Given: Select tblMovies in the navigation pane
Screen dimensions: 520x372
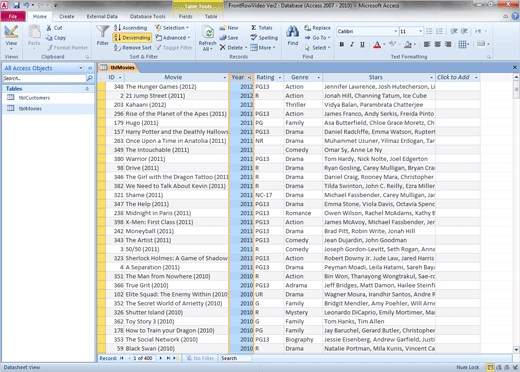Looking at the screenshot, I should [30, 108].
